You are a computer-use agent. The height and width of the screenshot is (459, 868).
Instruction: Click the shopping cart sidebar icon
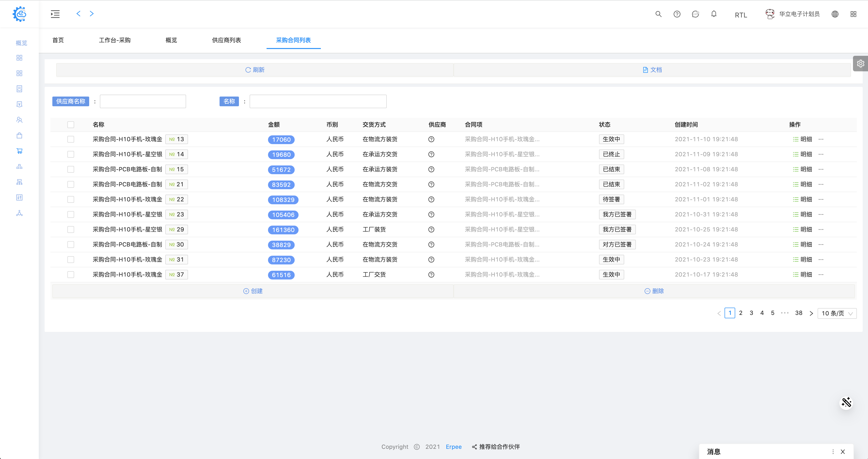coord(19,151)
